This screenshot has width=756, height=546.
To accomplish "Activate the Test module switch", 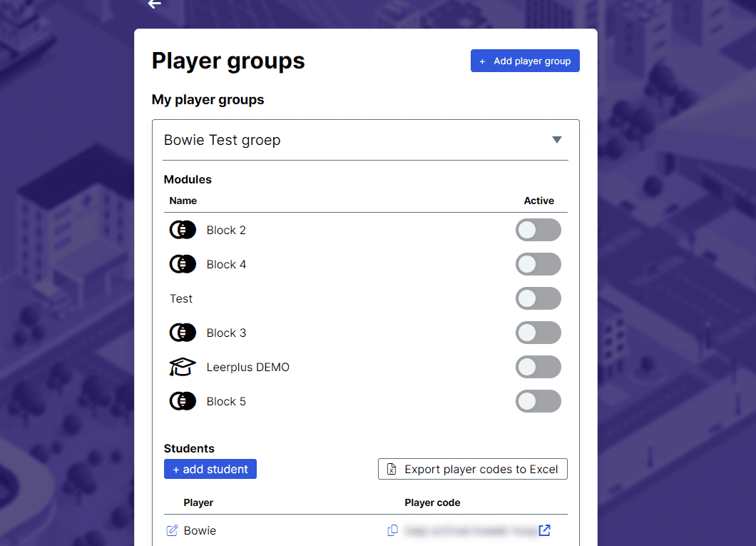I will tap(538, 298).
